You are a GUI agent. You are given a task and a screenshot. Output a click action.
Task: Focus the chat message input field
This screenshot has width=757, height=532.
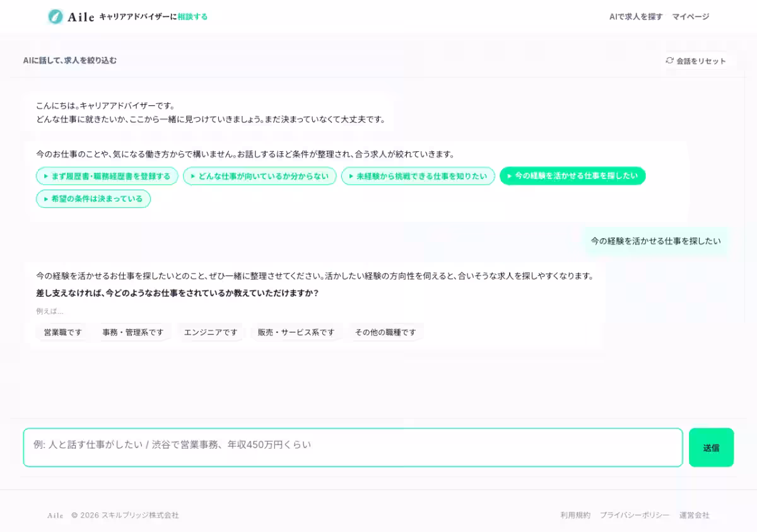353,448
